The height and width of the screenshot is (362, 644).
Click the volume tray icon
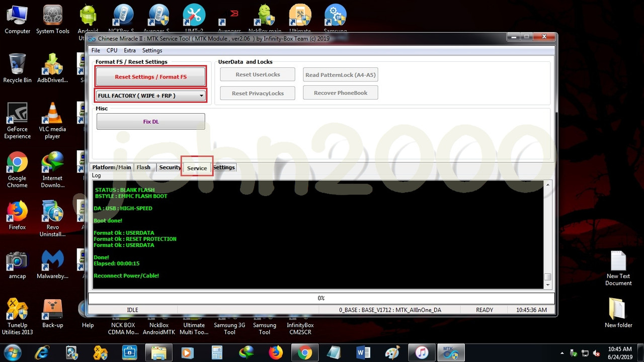tap(596, 353)
